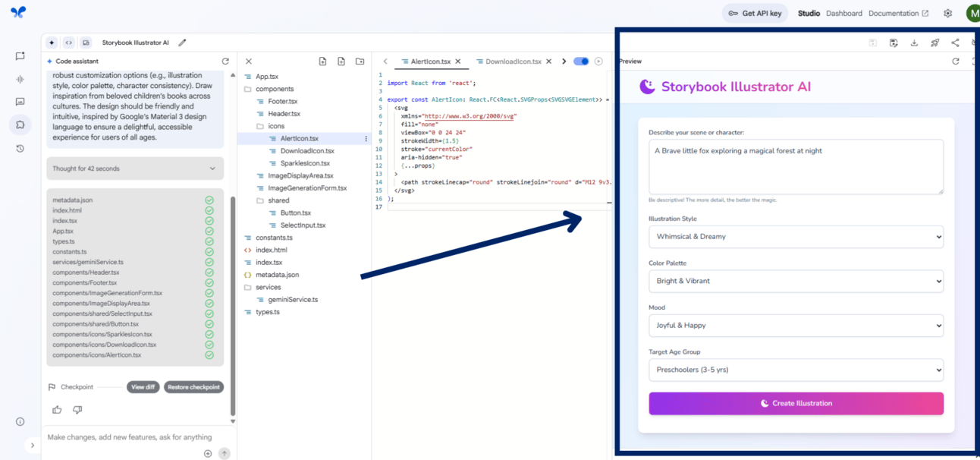980x460 pixels.
Task: Give thumbs down to assistant response
Action: pyautogui.click(x=77, y=410)
